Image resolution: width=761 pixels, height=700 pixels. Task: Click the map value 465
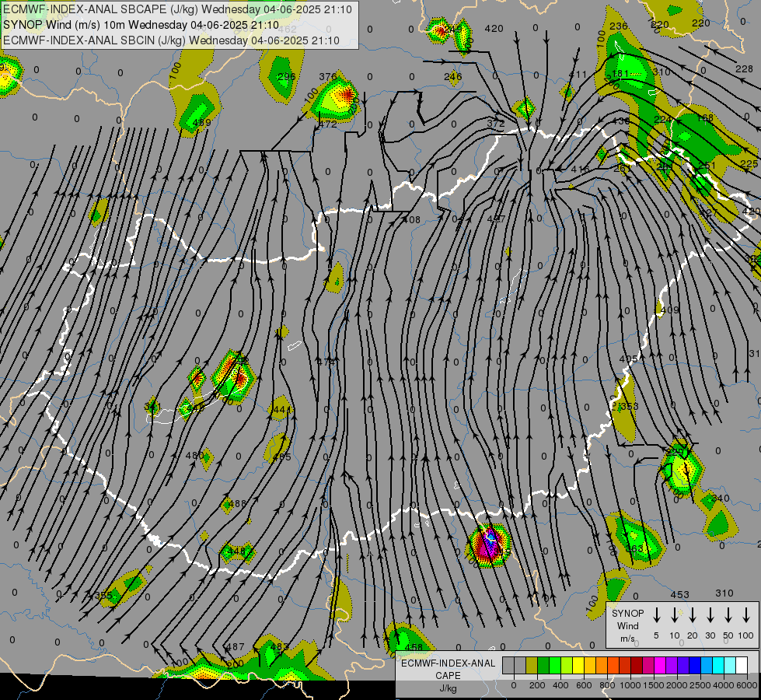pyautogui.click(x=282, y=457)
